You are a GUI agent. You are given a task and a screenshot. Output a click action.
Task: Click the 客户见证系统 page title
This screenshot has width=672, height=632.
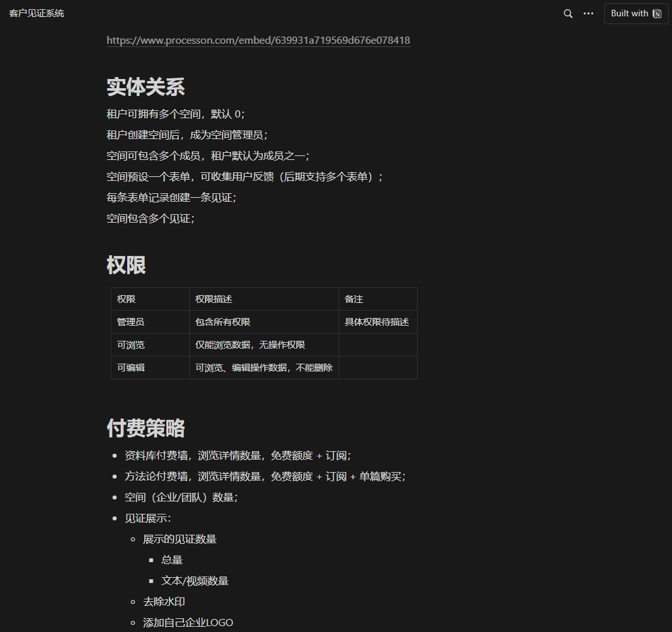coord(37,14)
